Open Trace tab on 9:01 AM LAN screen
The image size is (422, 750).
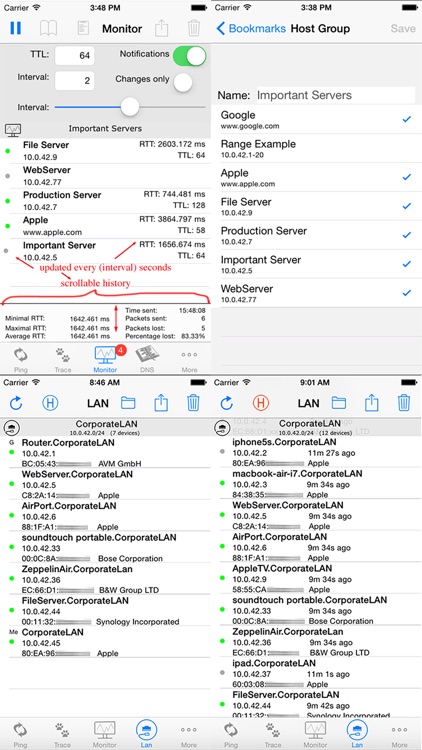coord(273,734)
